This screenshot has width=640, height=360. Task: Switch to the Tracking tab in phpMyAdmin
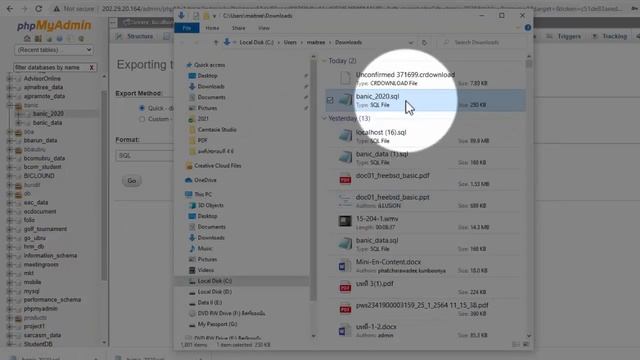(609, 36)
